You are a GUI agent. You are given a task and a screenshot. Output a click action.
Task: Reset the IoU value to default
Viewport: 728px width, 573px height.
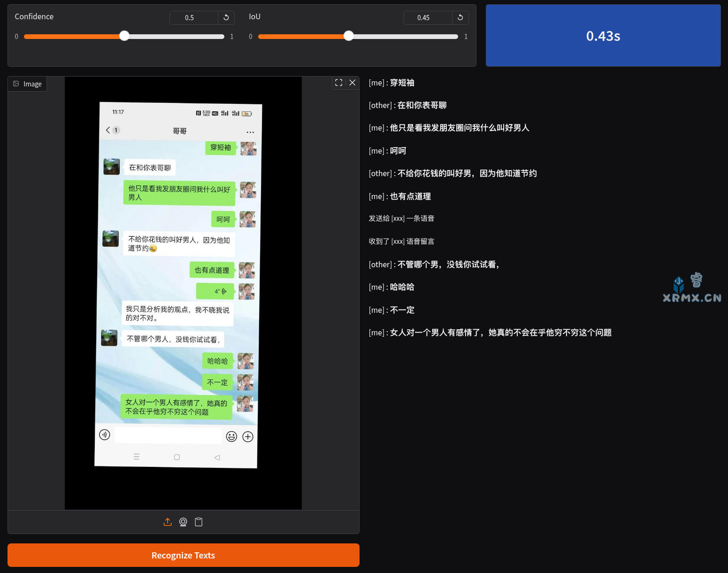pyautogui.click(x=460, y=17)
